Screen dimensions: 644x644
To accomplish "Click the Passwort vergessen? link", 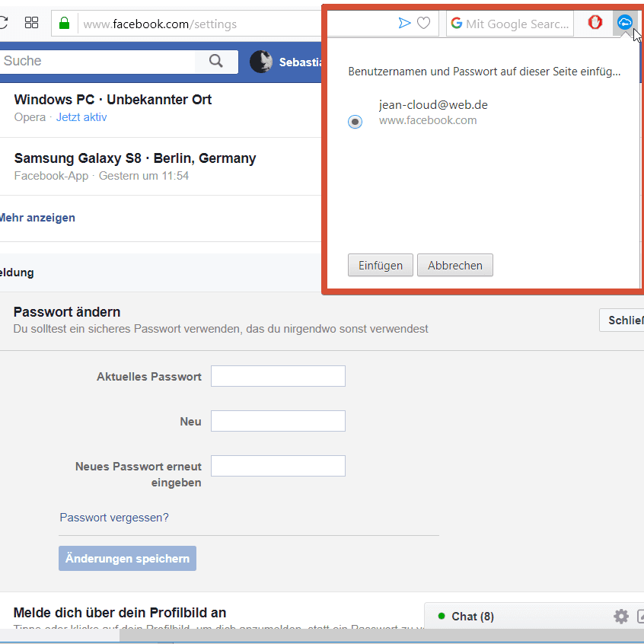I will tap(114, 518).
